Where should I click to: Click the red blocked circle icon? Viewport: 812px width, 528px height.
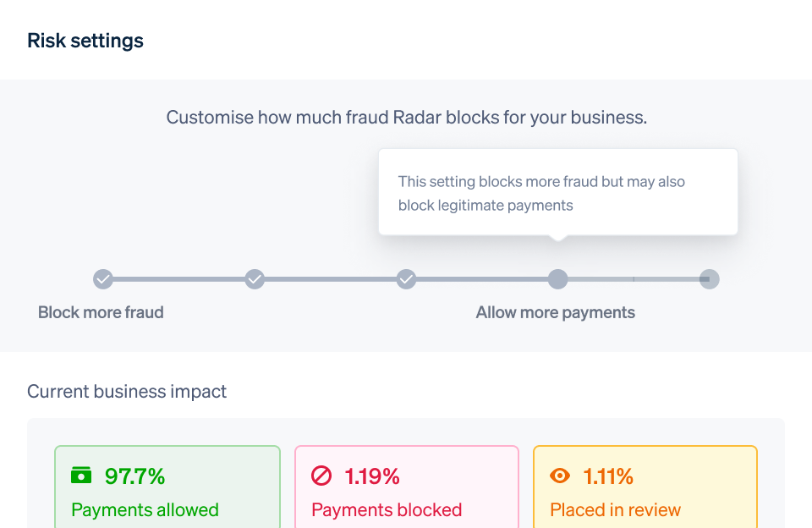321,476
